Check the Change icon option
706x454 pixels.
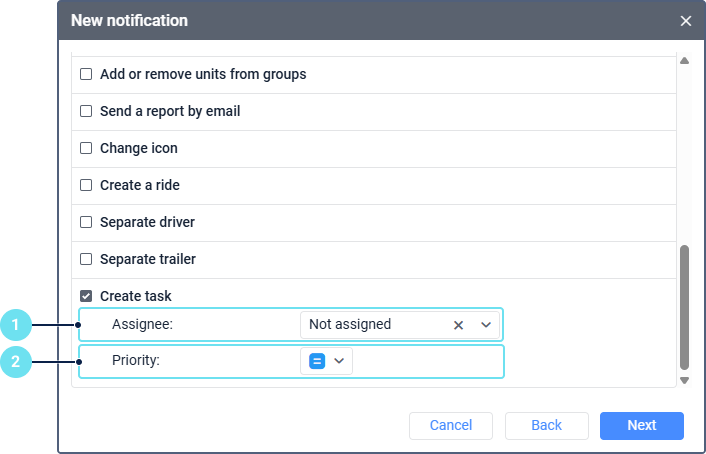(86, 148)
